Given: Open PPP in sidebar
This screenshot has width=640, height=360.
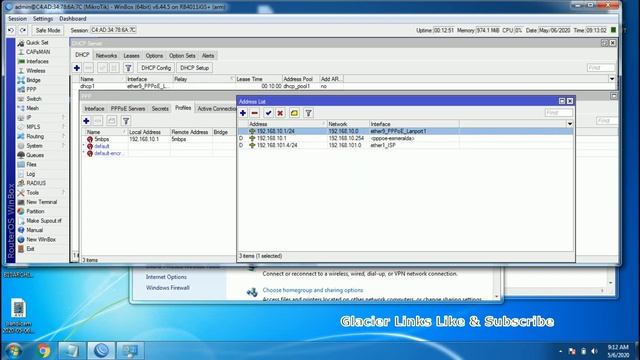Looking at the screenshot, I should (x=31, y=89).
